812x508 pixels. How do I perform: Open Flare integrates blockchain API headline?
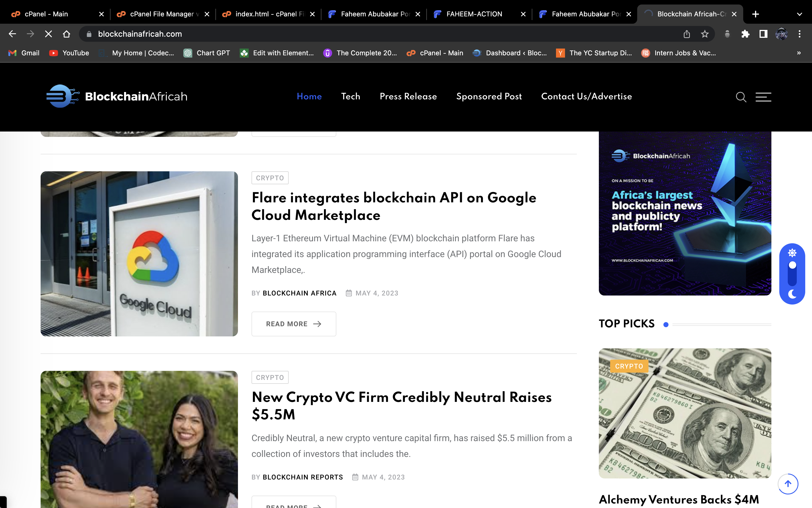click(394, 206)
